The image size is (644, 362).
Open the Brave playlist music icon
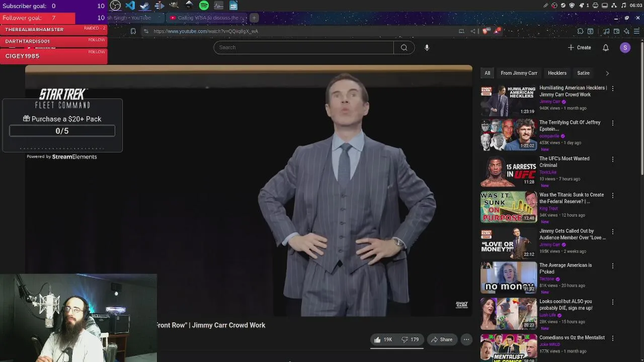tap(606, 31)
